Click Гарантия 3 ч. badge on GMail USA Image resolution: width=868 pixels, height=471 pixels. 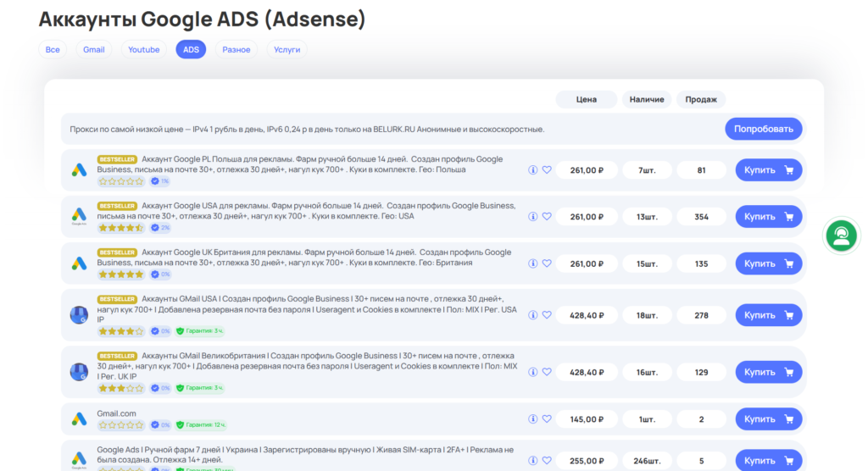pos(200,331)
